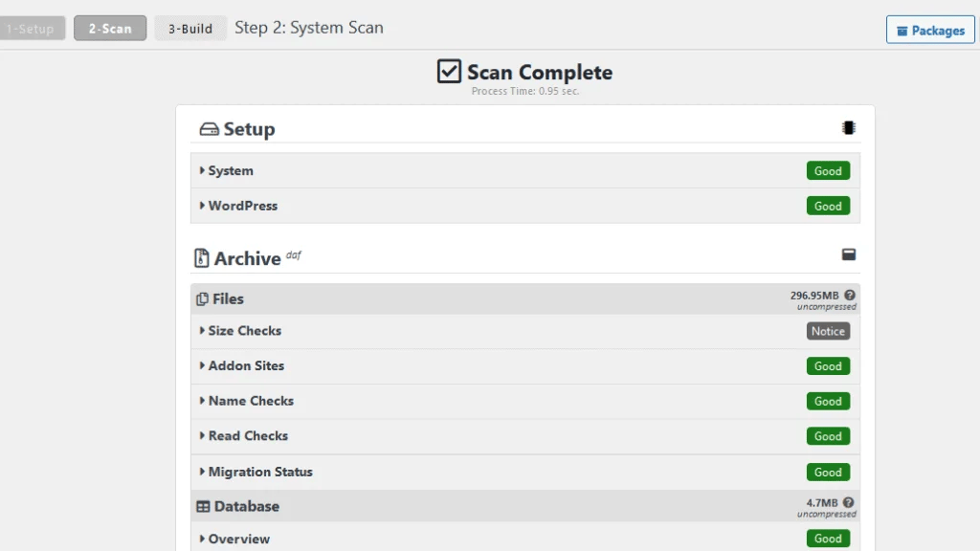Expand the Size Checks section
Viewport: 980px width, 551px height.
245,331
